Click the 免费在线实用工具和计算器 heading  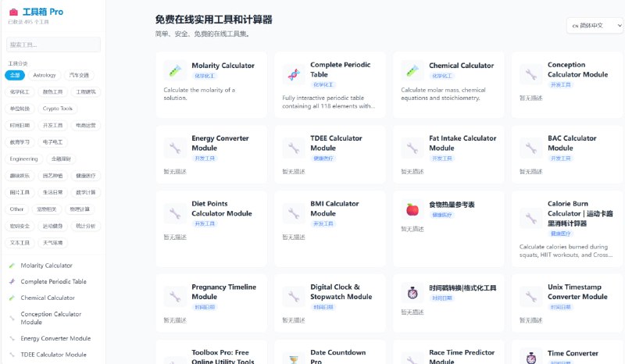pos(213,20)
